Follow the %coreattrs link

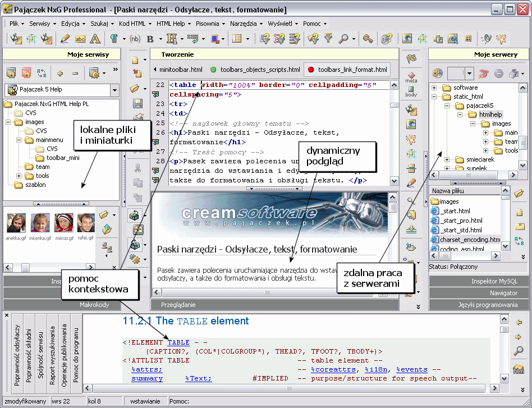coord(333,369)
